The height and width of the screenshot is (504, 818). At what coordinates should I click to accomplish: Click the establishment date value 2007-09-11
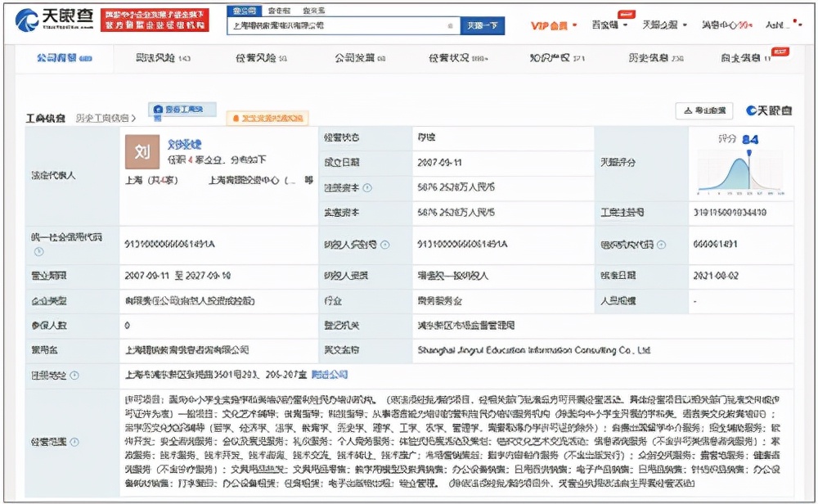pyautogui.click(x=439, y=163)
